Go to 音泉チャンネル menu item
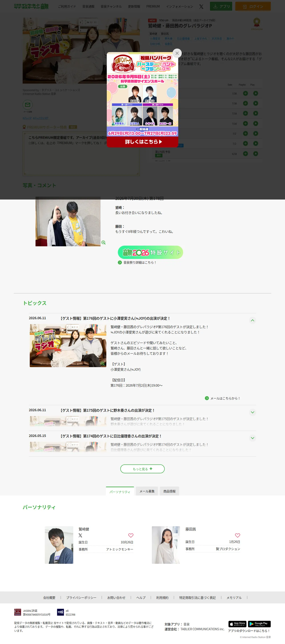The width and height of the screenshot is (285, 644). pyautogui.click(x=111, y=6)
